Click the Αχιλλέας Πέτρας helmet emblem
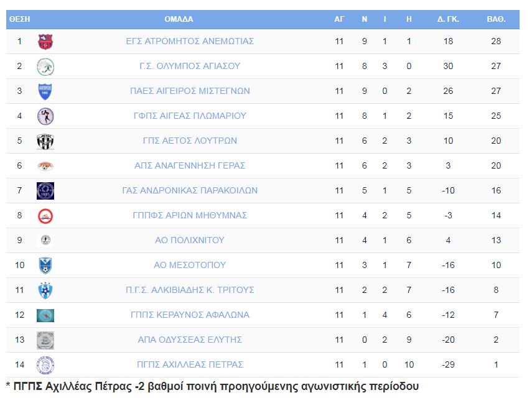 click(x=45, y=365)
